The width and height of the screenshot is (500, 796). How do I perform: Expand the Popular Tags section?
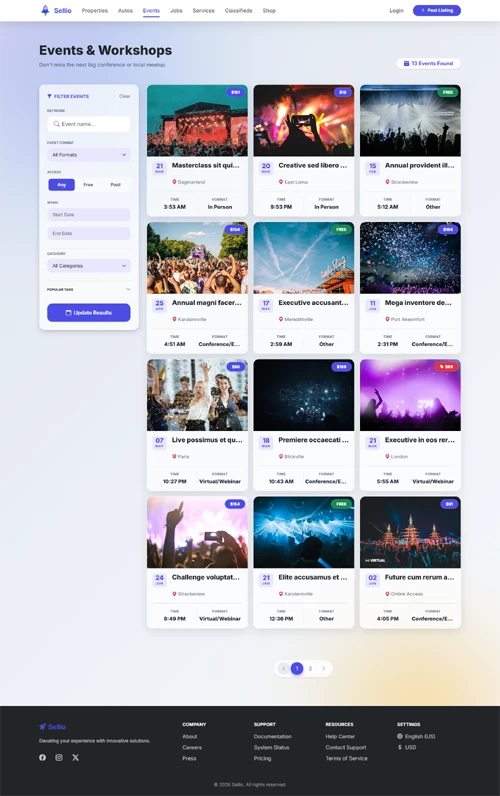tap(89, 289)
